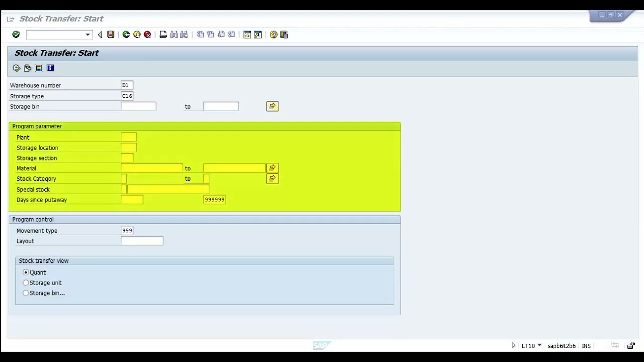Image resolution: width=644 pixels, height=362 pixels.
Task: Click the Next Page icon
Action: tap(221, 34)
